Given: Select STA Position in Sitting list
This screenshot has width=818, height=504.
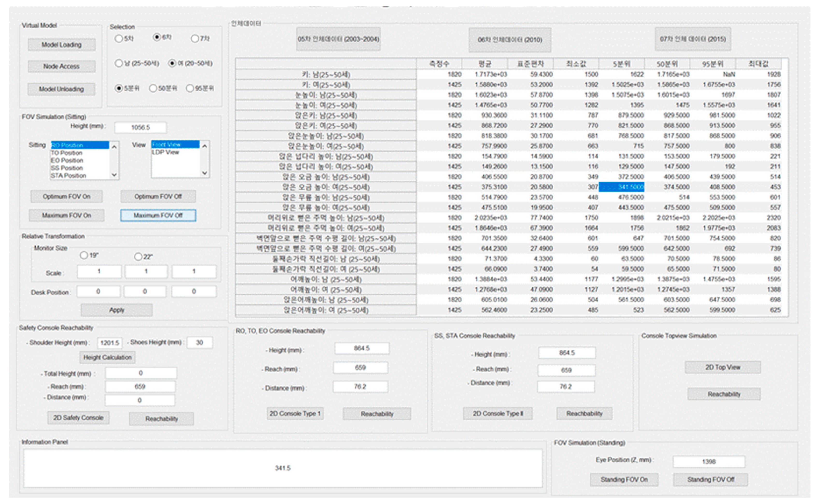Looking at the screenshot, I should click(x=80, y=176).
